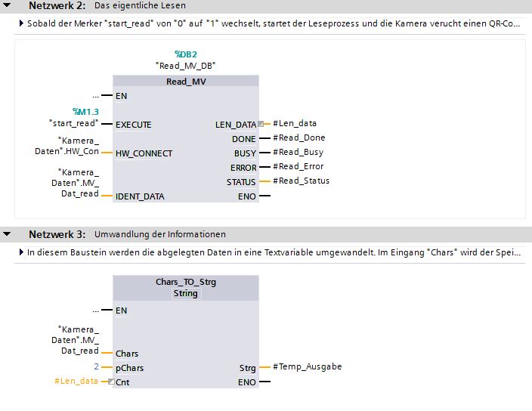Select the Chars_TO_Strg block title
The height and width of the screenshot is (411, 532).
coord(185,282)
